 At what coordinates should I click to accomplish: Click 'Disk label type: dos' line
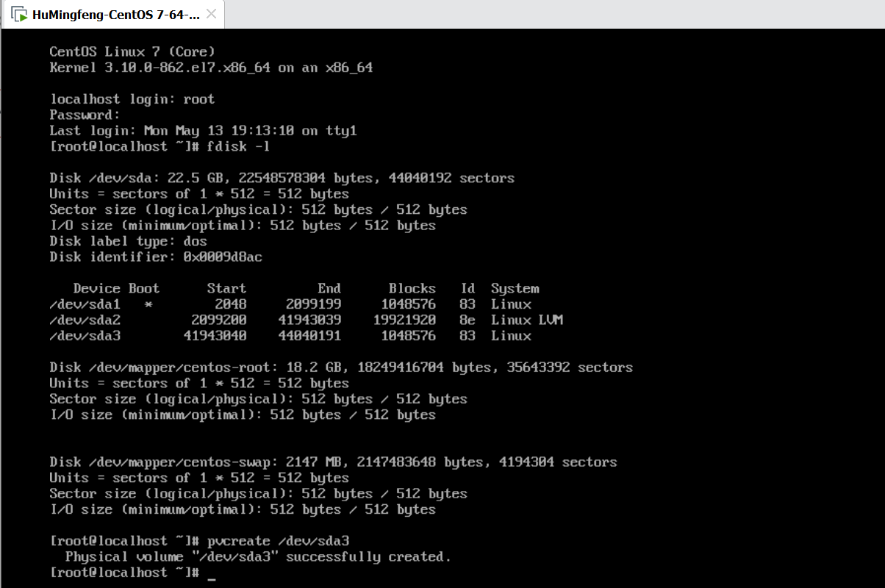pyautogui.click(x=129, y=241)
